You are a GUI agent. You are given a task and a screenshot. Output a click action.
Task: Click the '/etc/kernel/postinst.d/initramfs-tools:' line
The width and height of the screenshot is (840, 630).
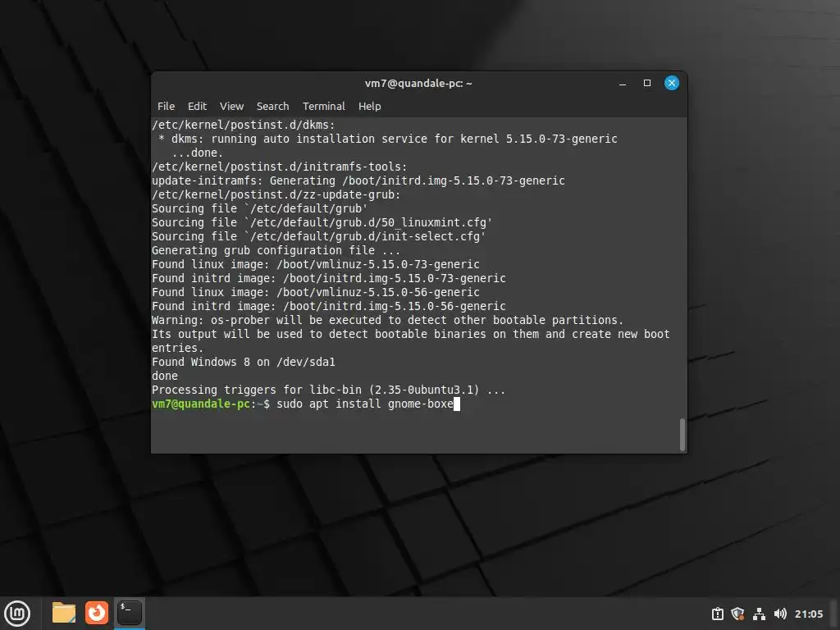click(x=279, y=167)
